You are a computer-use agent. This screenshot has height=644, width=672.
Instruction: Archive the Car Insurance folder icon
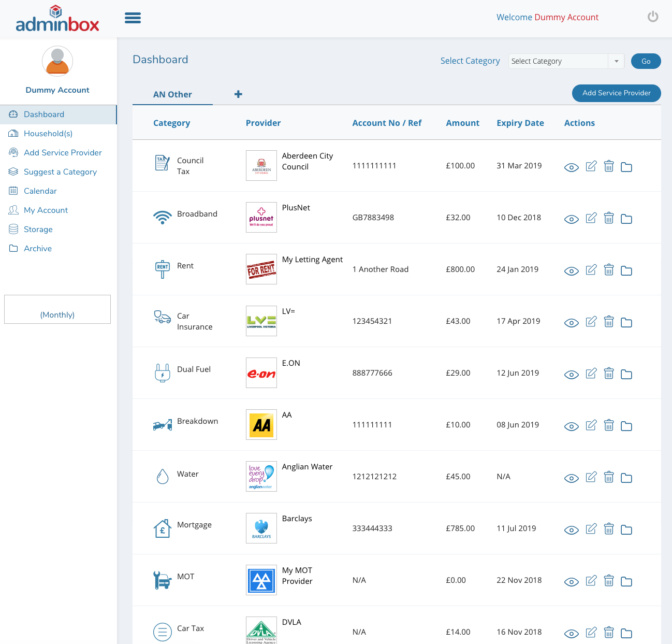(626, 322)
